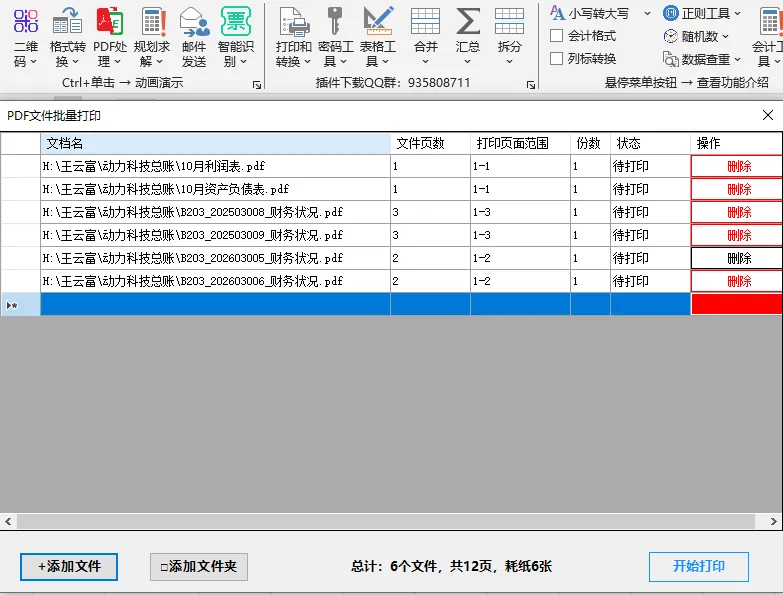Click the 正则工具 icon
This screenshot has width=783, height=595.
point(671,13)
